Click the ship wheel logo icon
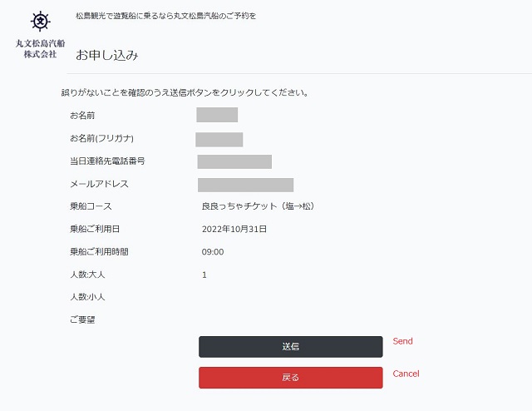Viewport: 532px width, 411px height. coord(41,22)
